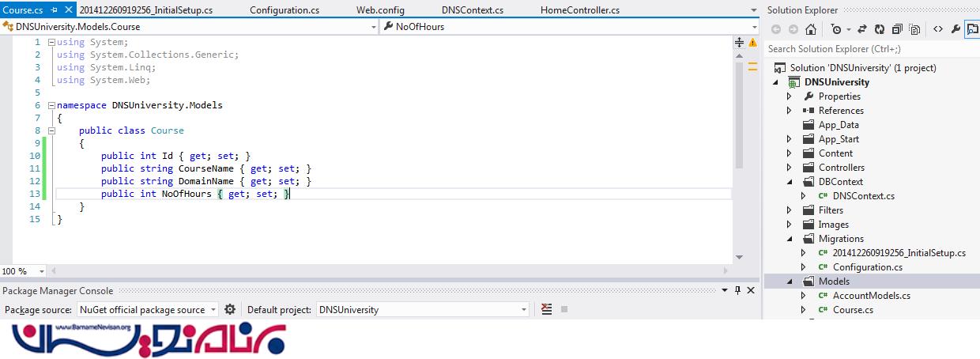Click the DomainName property code line
980x359 pixels.
206,181
